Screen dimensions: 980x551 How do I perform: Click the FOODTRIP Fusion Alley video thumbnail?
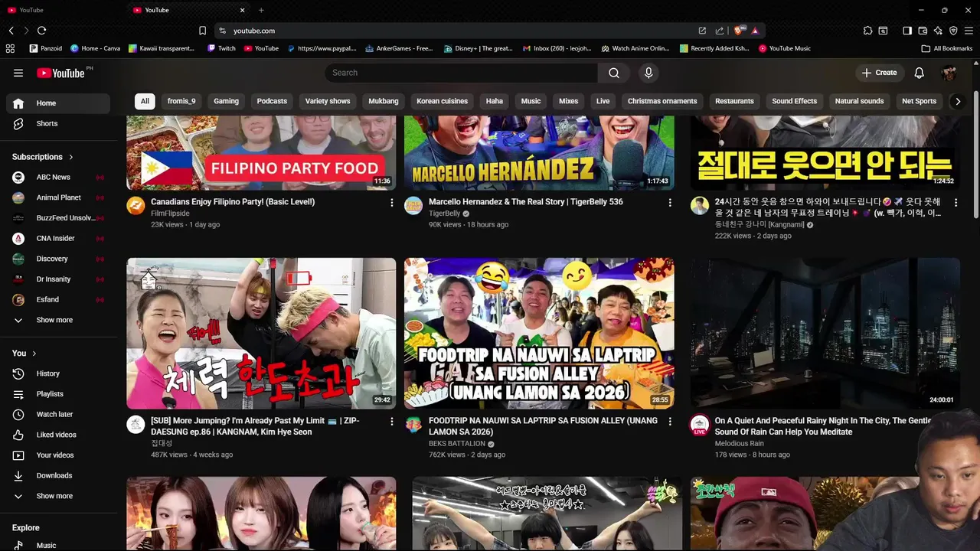tap(539, 333)
